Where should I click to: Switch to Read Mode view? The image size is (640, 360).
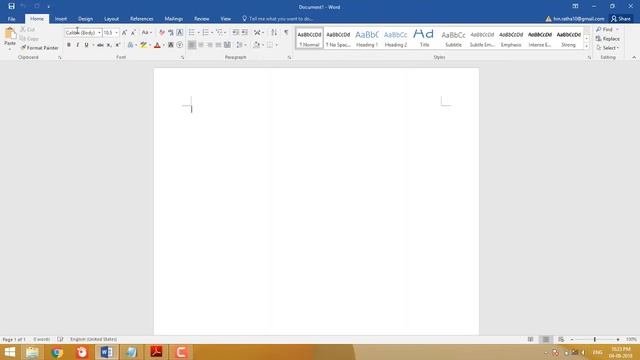530,340
